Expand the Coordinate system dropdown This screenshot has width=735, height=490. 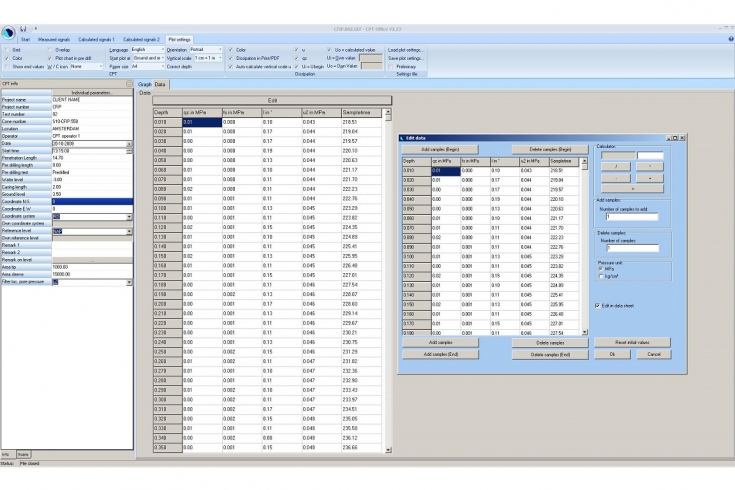[129, 215]
